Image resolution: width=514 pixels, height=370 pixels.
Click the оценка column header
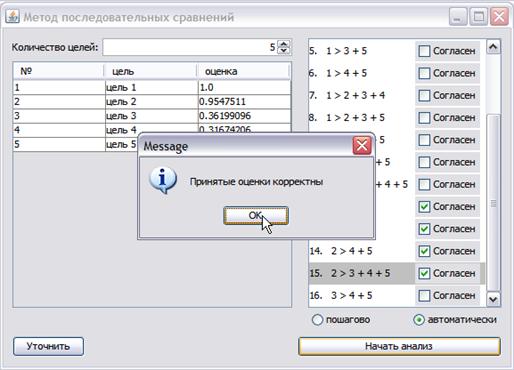243,71
